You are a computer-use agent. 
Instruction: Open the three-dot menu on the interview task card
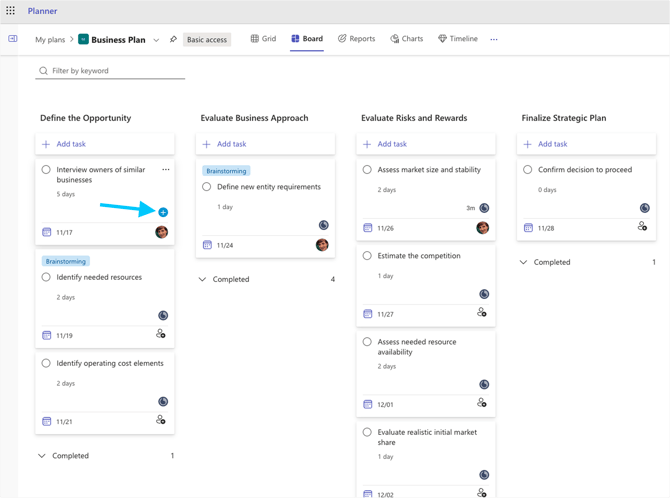pyautogui.click(x=166, y=170)
